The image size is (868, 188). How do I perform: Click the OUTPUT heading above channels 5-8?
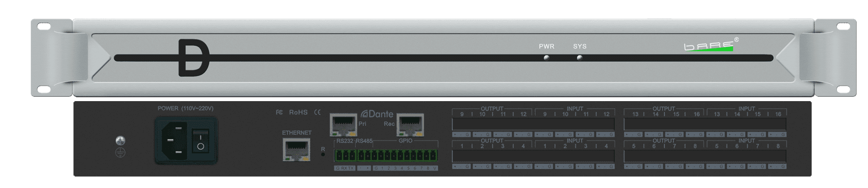(663, 141)
